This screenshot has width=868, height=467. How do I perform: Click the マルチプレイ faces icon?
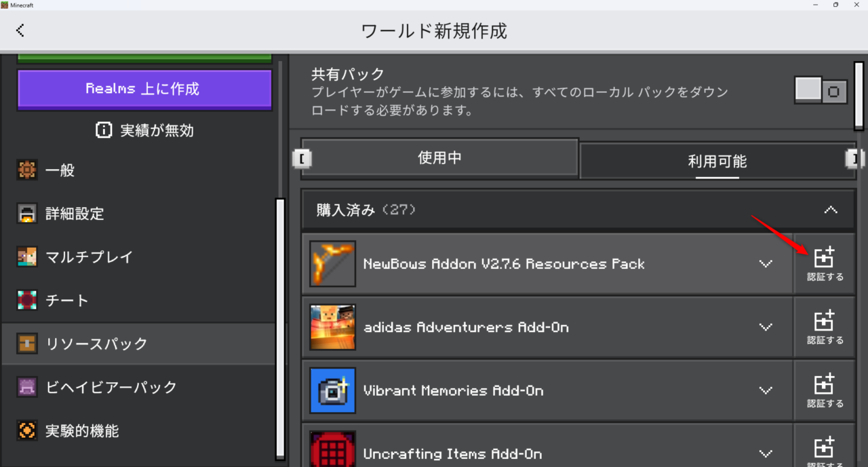click(x=27, y=257)
